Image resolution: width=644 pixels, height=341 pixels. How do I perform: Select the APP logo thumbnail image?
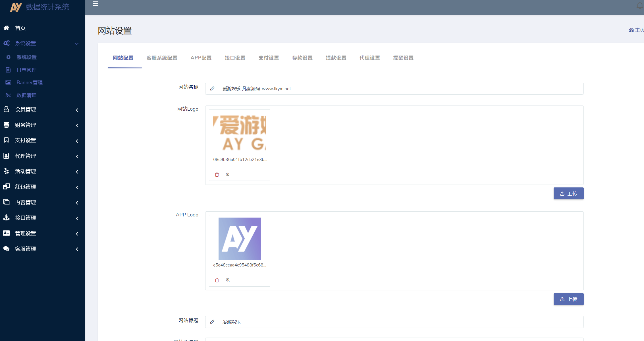pos(239,238)
